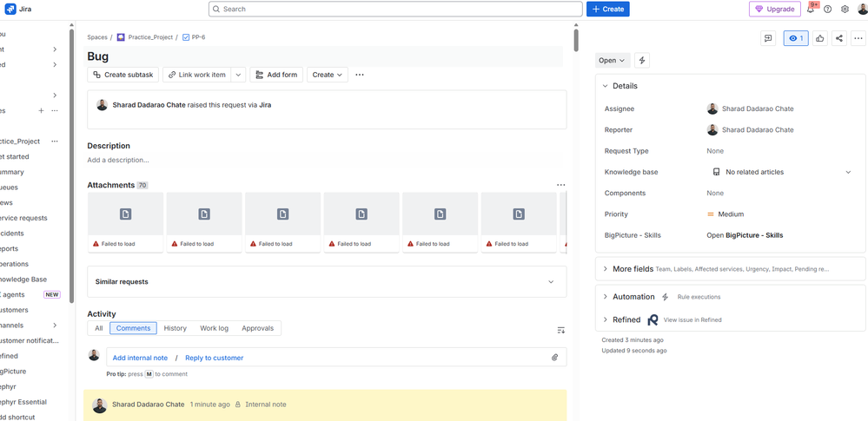
Task: Click the Add form button
Action: [x=276, y=75]
